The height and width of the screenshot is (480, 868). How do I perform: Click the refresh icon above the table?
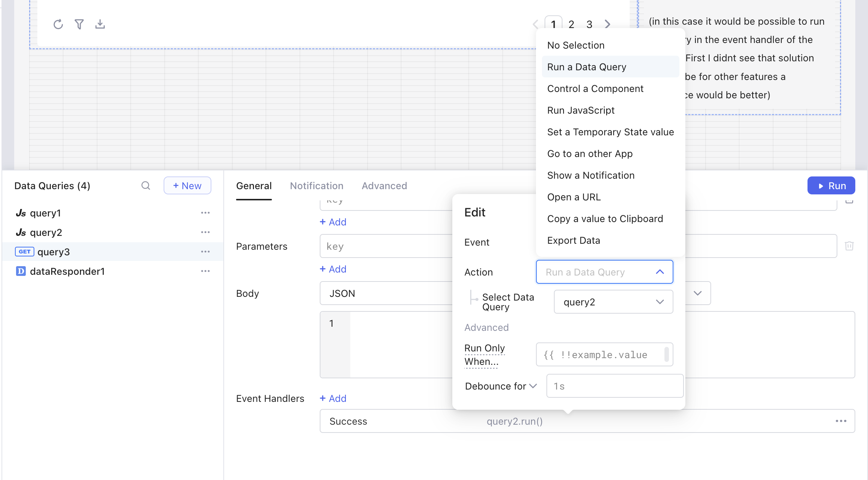click(58, 24)
